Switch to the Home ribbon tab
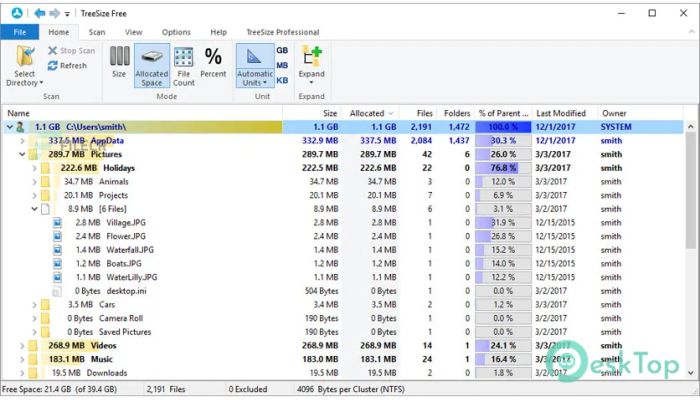700x400 pixels. [x=58, y=32]
